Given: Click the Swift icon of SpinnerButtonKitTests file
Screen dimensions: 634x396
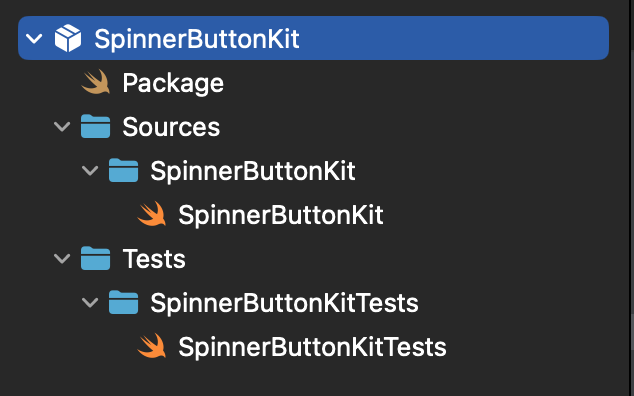Looking at the screenshot, I should point(152,346).
